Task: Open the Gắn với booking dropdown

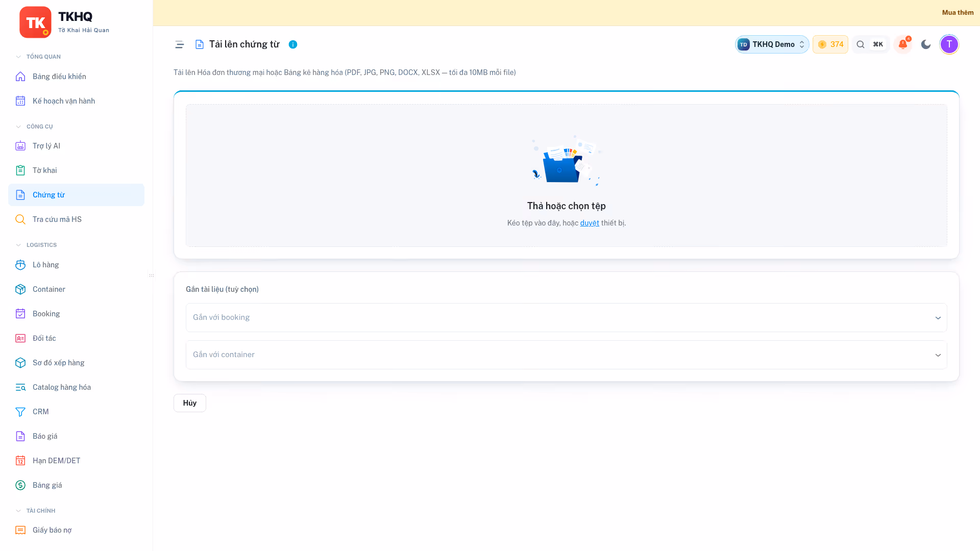Action: pos(567,318)
